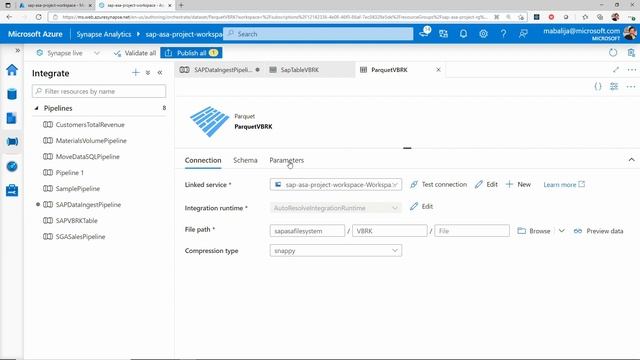The height and width of the screenshot is (360, 640).
Task: Open the SamplePipeline pipeline
Action: coord(78,189)
